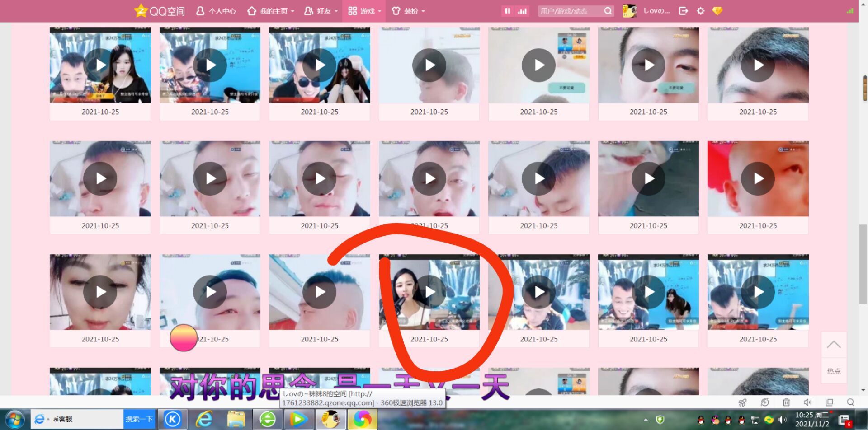Click the pink floating ball over the video grid

point(184,338)
